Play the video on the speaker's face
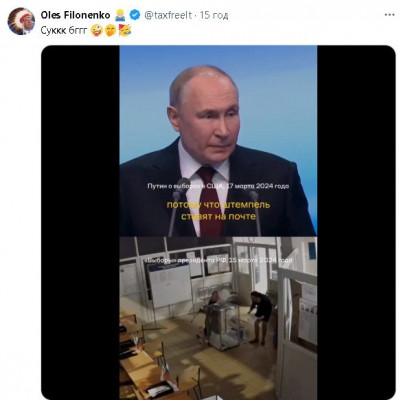Screen dimensions: 399x400 [x=204, y=110]
